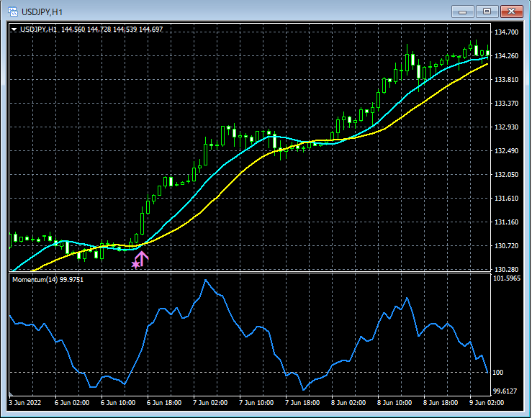Click the 6 Jun 10:00 time label
532x418 pixels.
pyautogui.click(x=118, y=403)
